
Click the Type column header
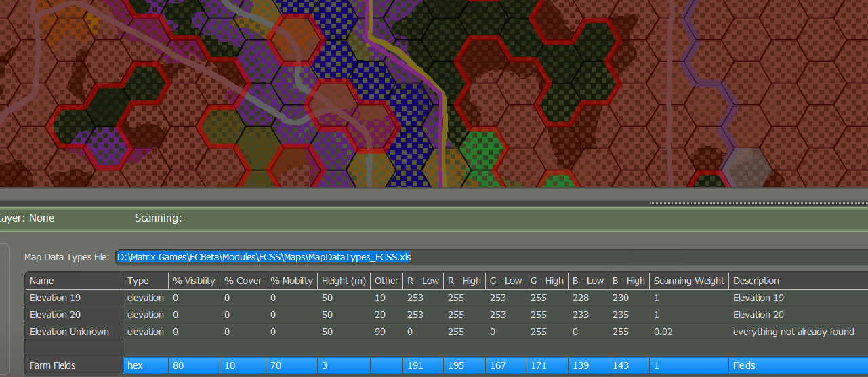(146, 281)
